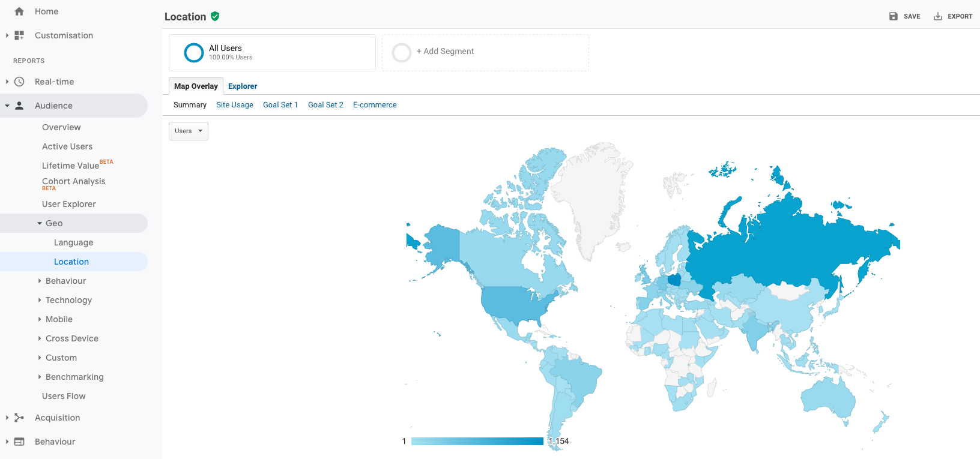Click the Home house icon
Viewport: 980px width, 459px height.
(19, 11)
